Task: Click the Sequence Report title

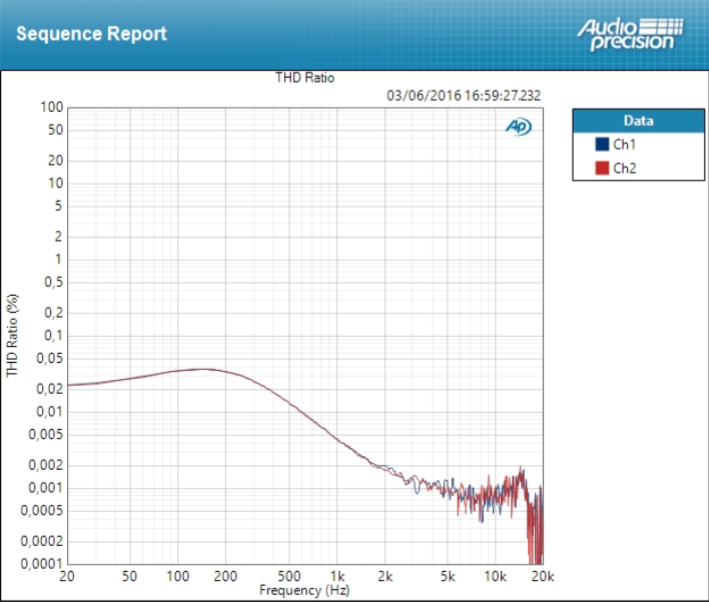Action: (x=92, y=34)
